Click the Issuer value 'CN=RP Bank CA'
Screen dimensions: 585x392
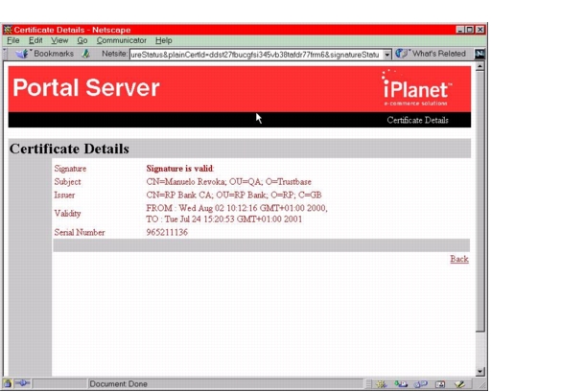click(178, 196)
